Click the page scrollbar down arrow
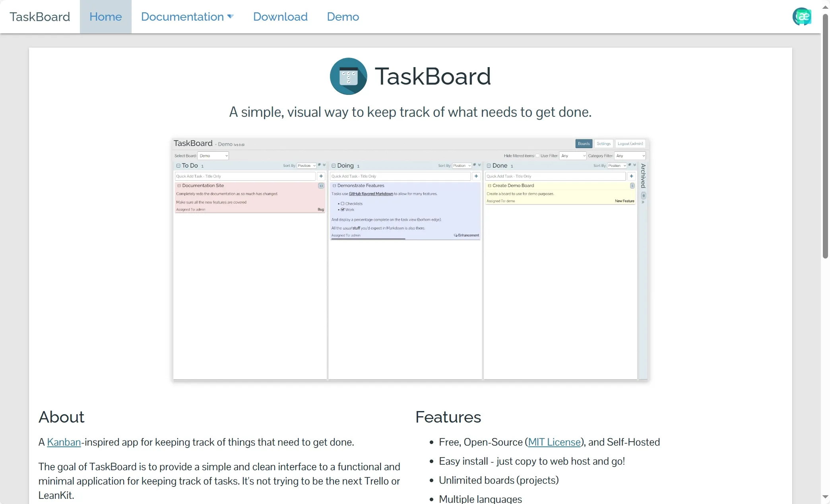This screenshot has height=504, width=830. (825, 497)
